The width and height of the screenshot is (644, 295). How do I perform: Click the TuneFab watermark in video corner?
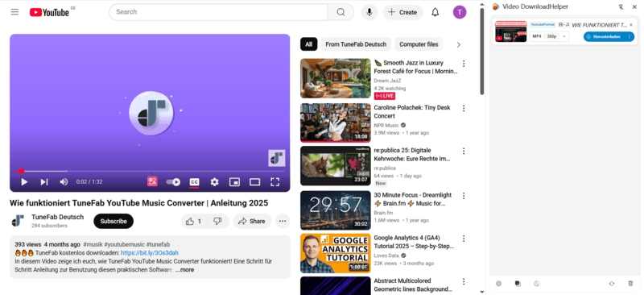[276, 158]
